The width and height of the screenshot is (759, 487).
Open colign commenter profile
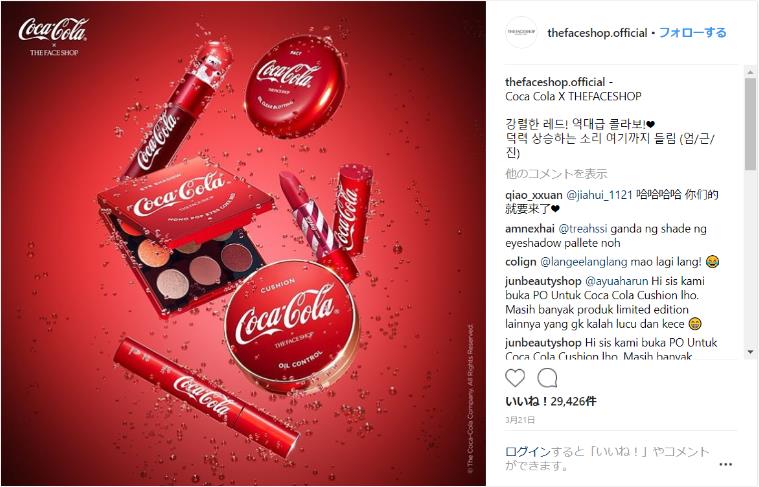pyautogui.click(x=520, y=262)
